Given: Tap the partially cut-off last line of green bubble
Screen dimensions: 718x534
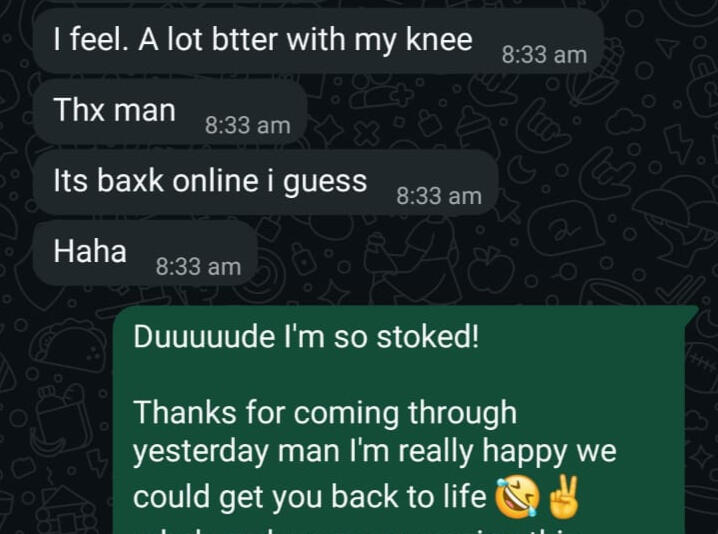Looking at the screenshot, I should [352, 530].
